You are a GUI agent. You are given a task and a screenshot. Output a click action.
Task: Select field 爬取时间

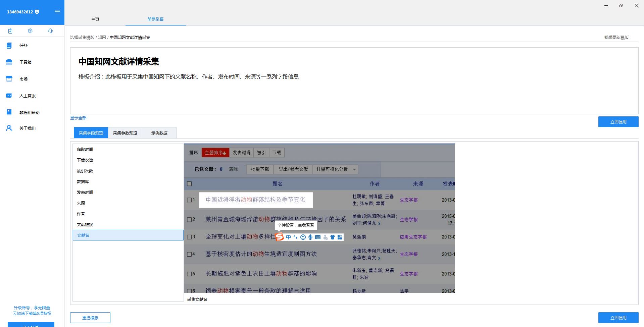(x=128, y=149)
